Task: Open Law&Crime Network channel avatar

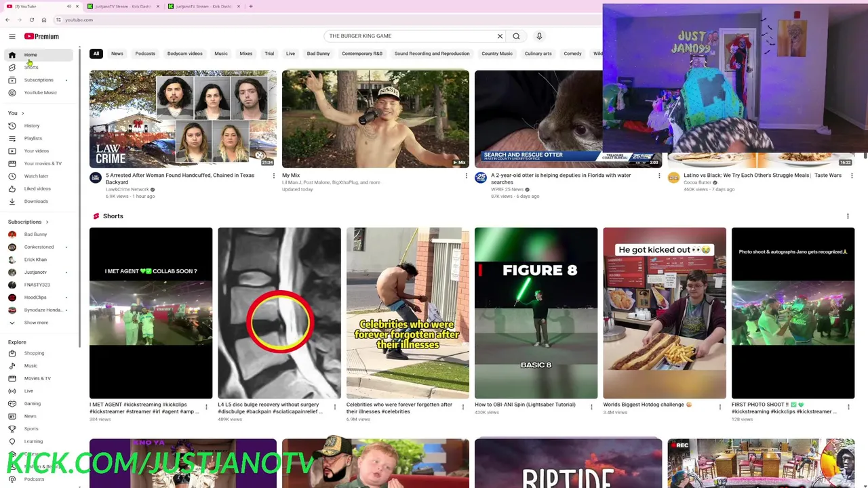Action: 96,178
